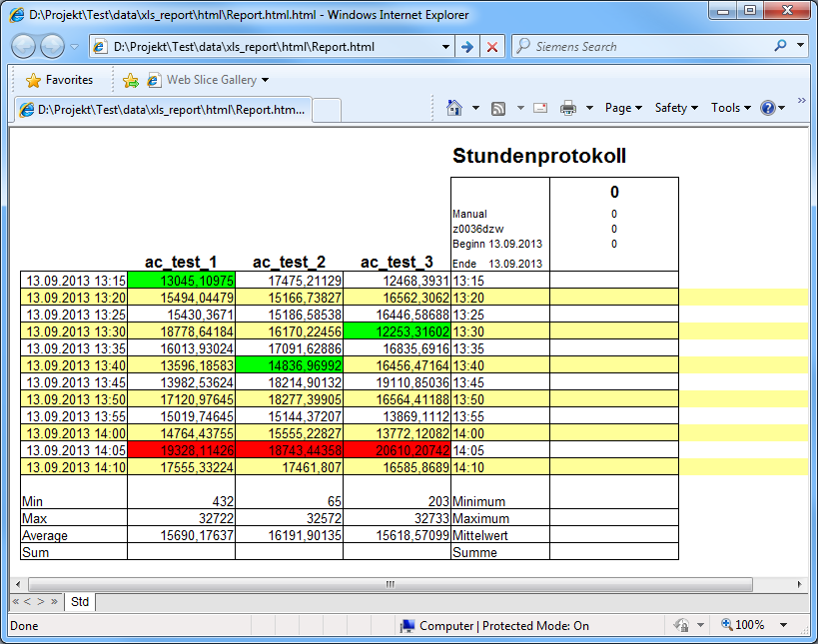This screenshot has height=644, width=818.
Task: Click the RSS feeds icon
Action: pos(497,108)
